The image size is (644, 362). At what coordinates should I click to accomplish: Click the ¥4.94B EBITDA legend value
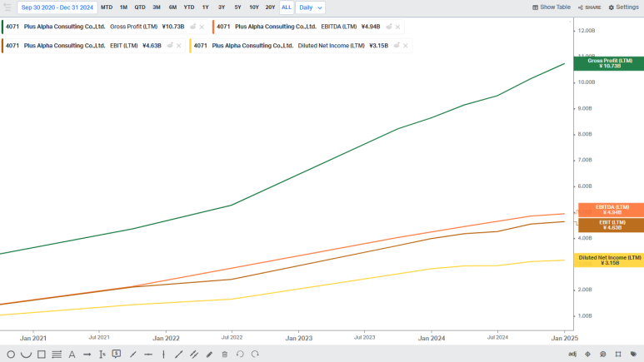[371, 27]
